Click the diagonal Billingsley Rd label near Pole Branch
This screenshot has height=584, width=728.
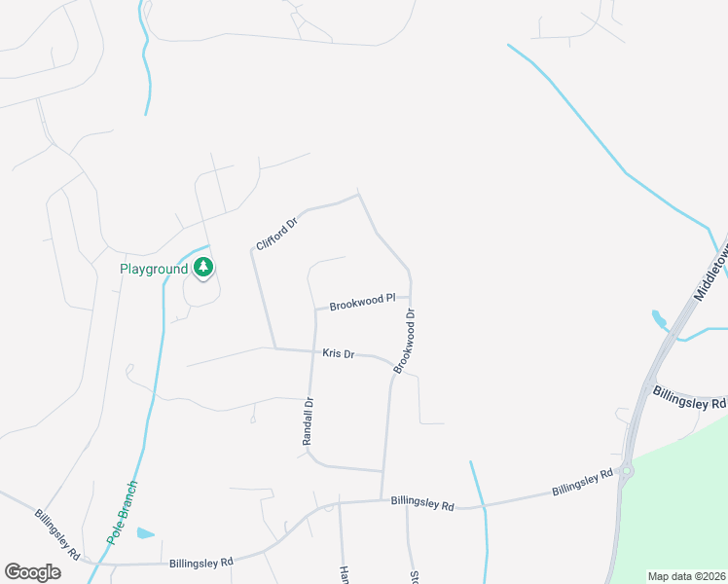pyautogui.click(x=57, y=534)
